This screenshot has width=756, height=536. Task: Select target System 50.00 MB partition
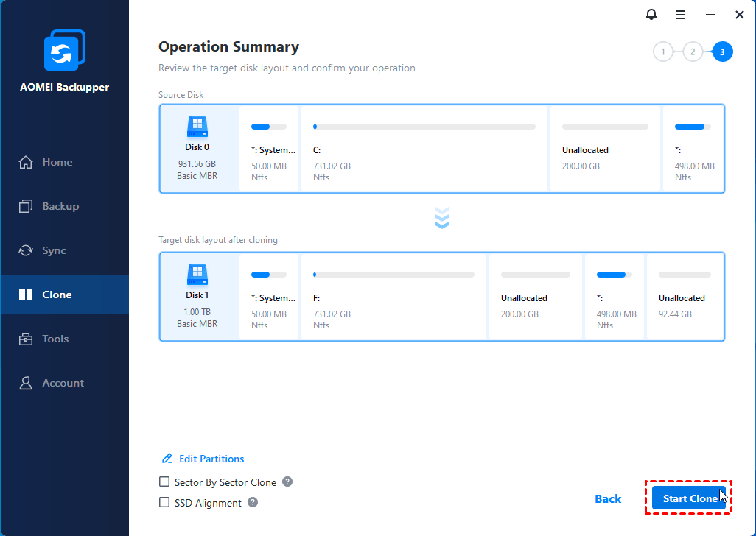click(270, 297)
